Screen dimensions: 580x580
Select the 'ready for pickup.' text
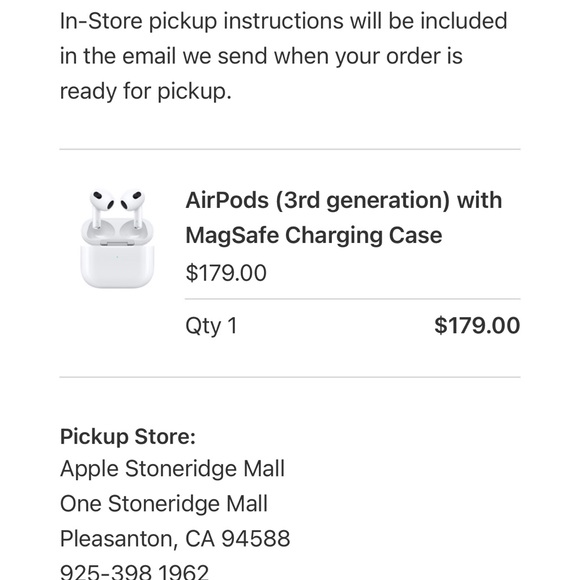coord(146,91)
